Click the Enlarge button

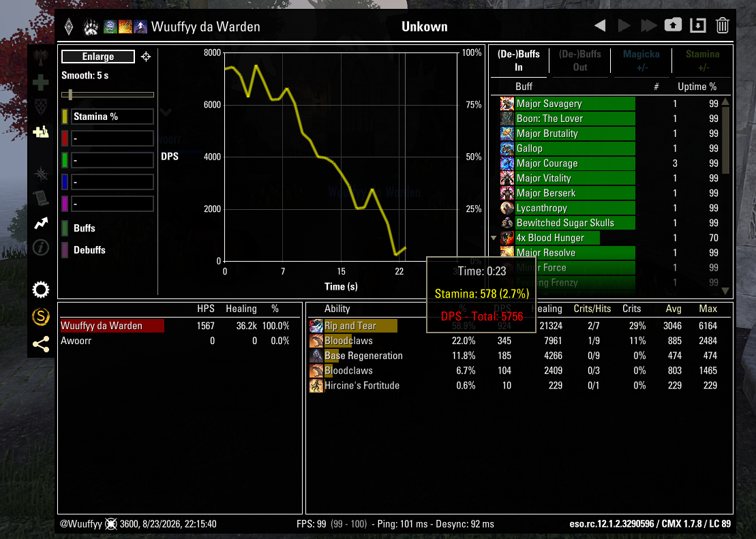pos(98,57)
